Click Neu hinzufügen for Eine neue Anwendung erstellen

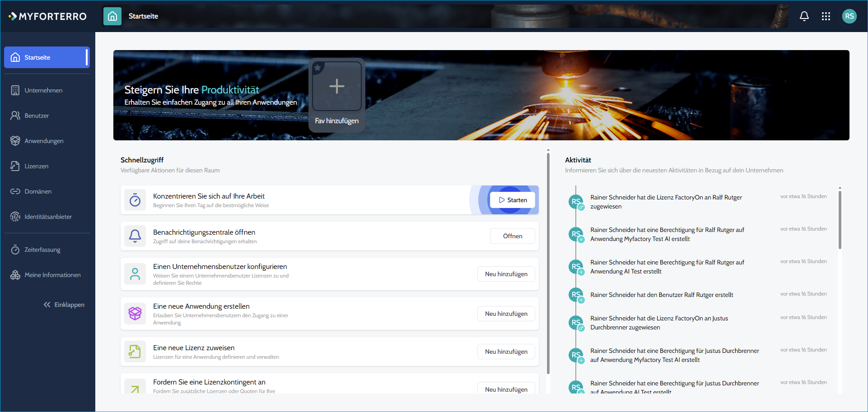[506, 314]
